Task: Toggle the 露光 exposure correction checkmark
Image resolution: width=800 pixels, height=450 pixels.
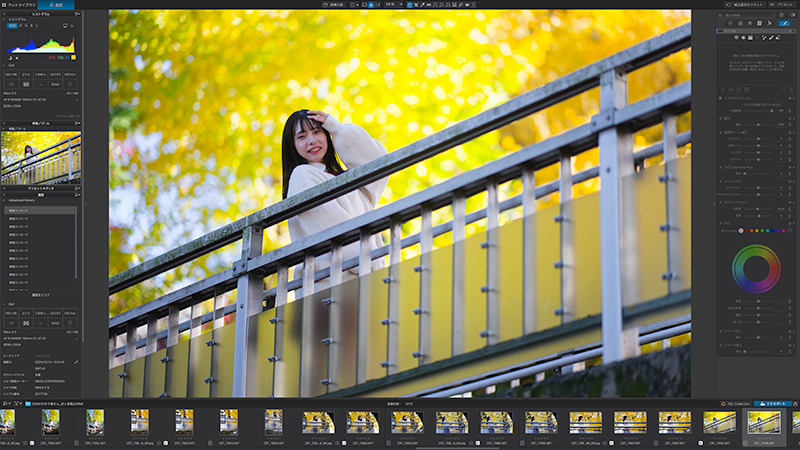Action: pos(721,118)
